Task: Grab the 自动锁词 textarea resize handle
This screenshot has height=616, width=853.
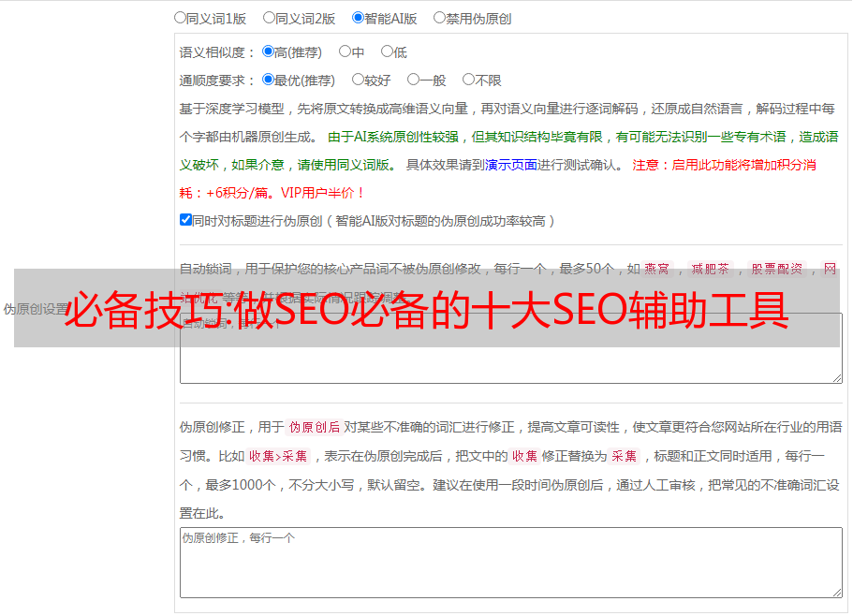Action: click(837, 378)
